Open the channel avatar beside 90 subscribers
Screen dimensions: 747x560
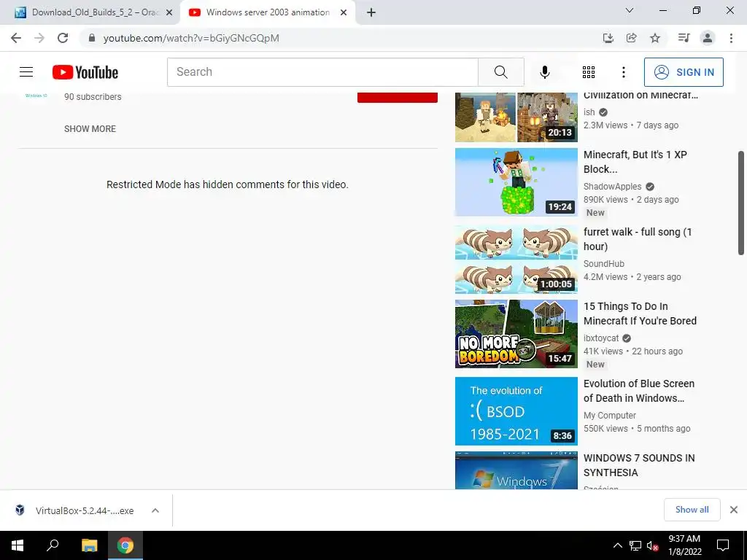(36, 96)
